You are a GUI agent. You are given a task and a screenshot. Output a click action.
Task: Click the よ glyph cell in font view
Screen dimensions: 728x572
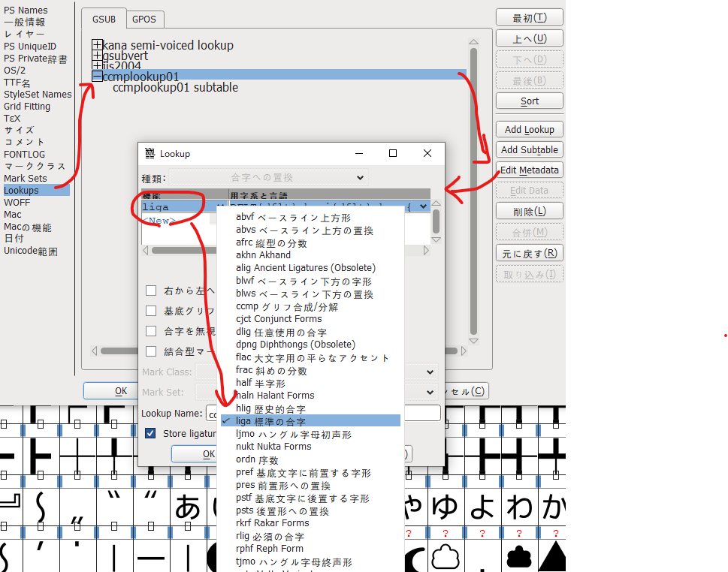point(482,507)
